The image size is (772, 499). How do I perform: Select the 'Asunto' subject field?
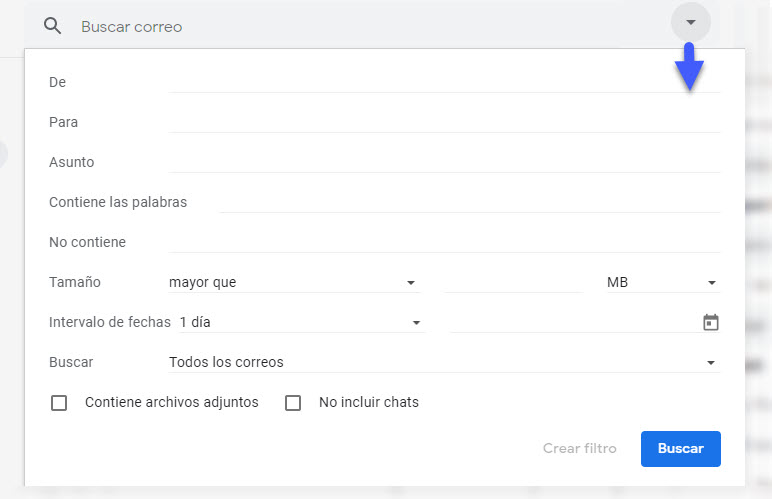444,161
